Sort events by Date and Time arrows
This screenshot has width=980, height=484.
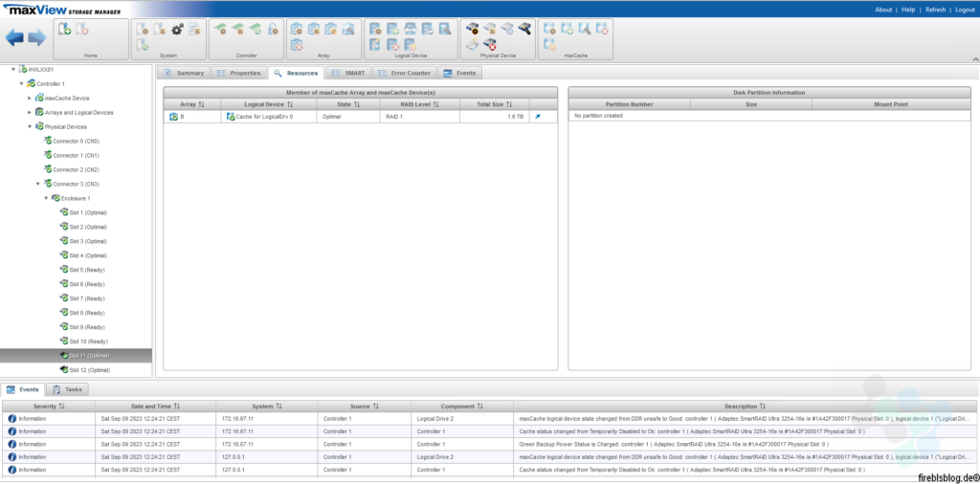(177, 406)
